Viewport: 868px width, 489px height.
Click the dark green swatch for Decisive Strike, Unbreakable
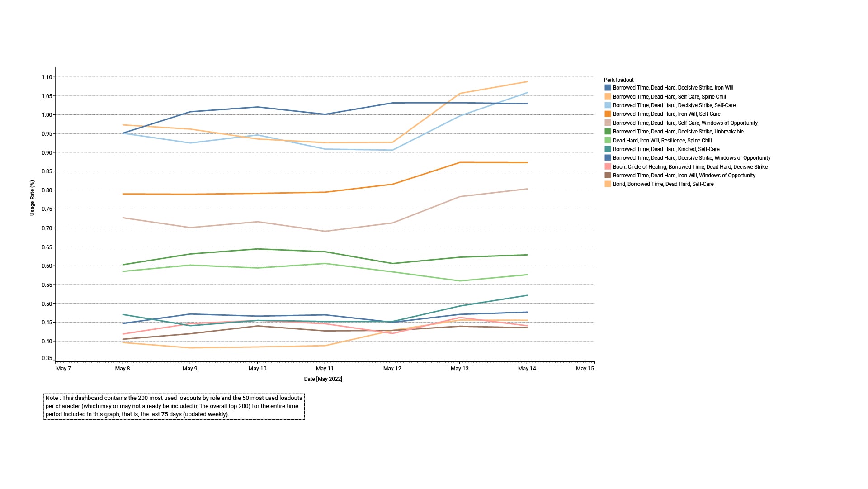click(608, 132)
